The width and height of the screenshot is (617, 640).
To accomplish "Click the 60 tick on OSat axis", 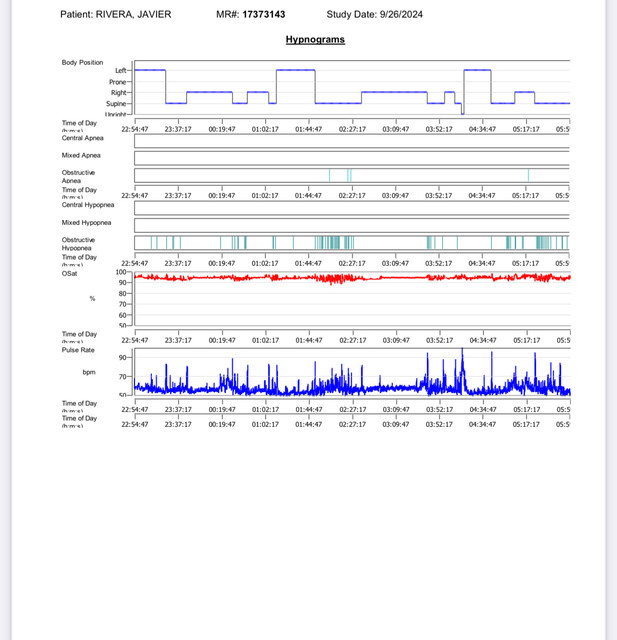I will 122,315.
